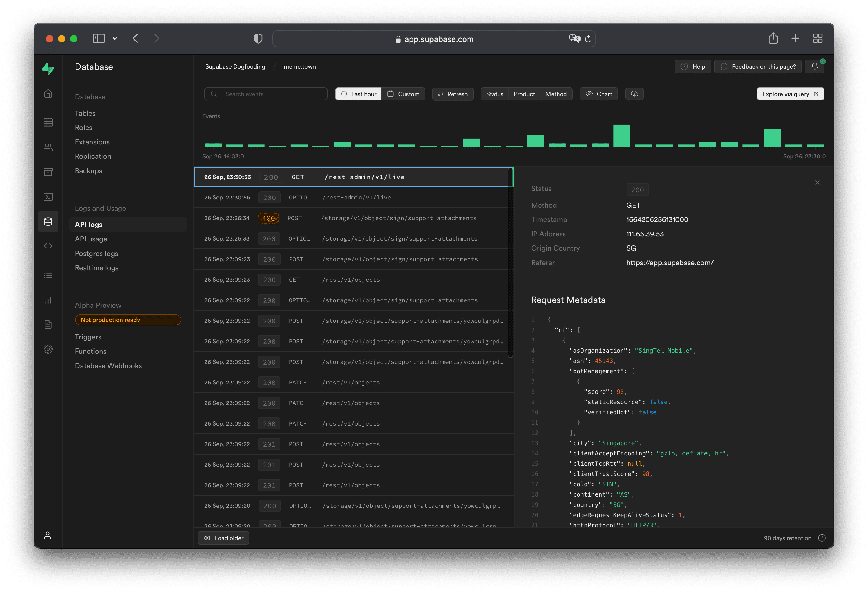Click the download cloud icon
This screenshot has height=593, width=868.
634,94
